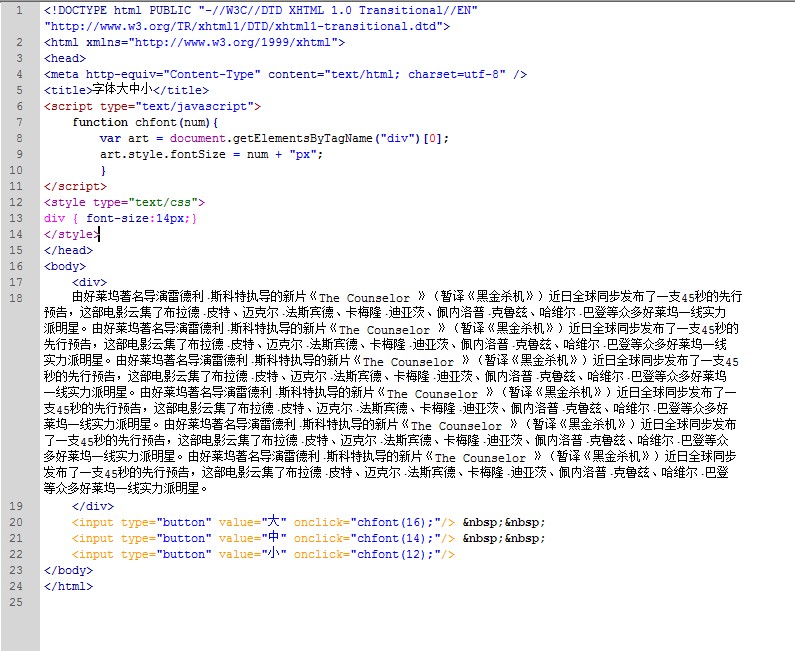Viewport: 795px width, 651px height.
Task: Click the closing </style> tag
Action: click(71, 234)
